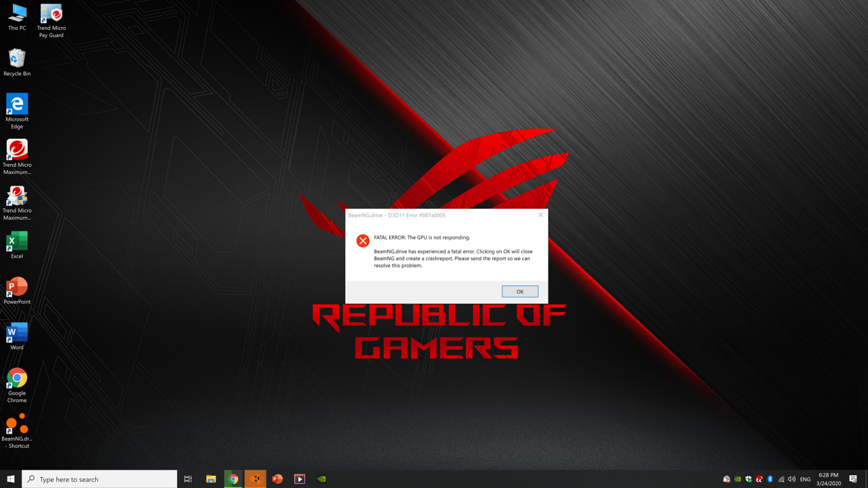The image size is (868, 488).
Task: Select the red error icon in the dialog
Action: coord(363,240)
